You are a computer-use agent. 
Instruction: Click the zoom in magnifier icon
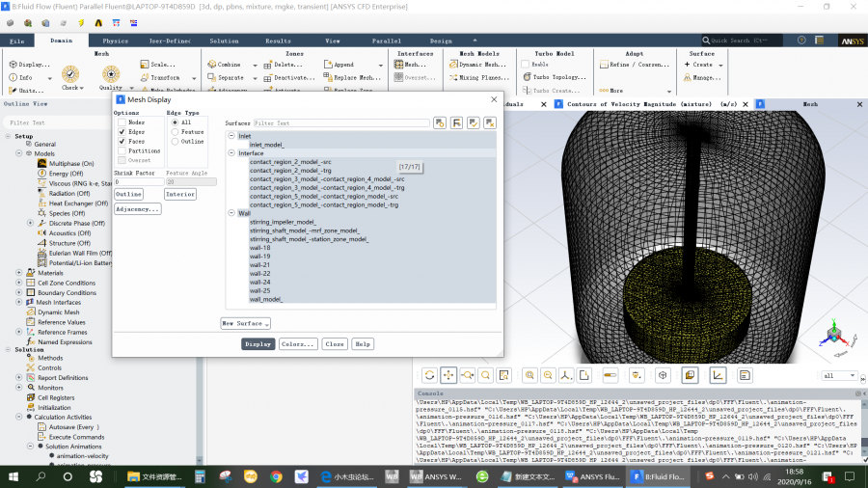[x=528, y=375]
